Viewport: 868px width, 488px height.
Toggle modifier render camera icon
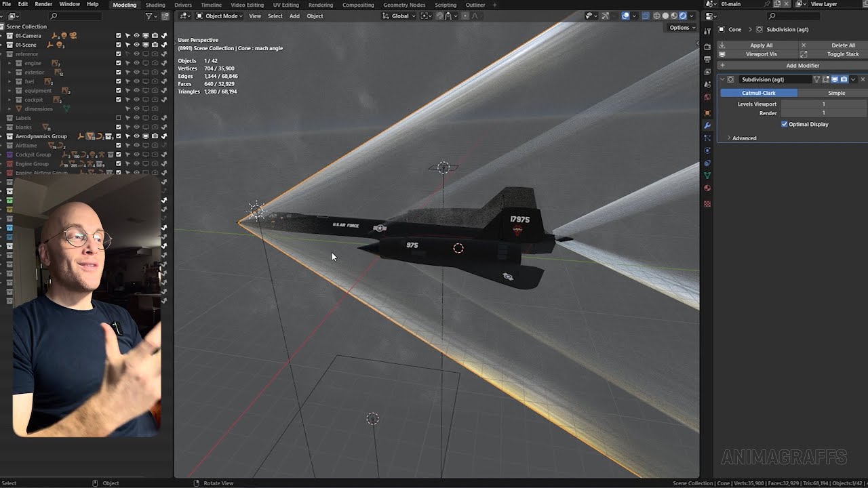click(x=844, y=79)
